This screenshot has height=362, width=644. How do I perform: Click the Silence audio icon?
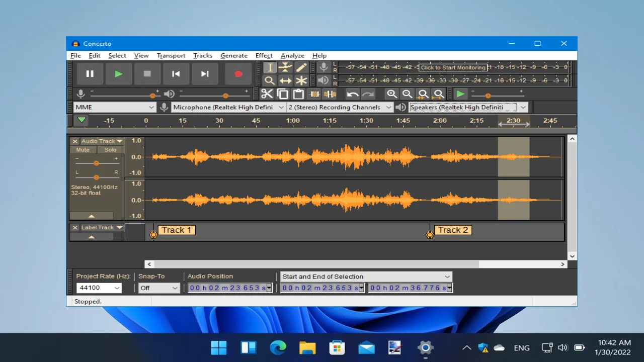[330, 94]
